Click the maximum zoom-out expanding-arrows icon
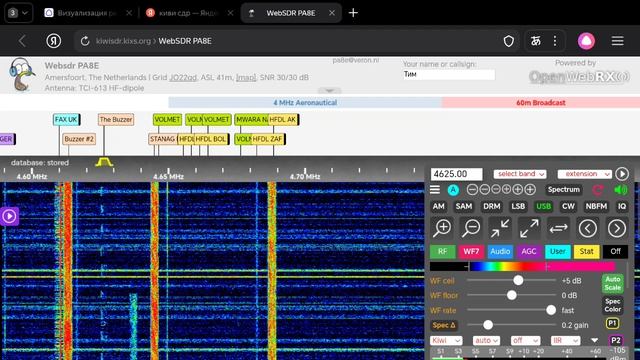The width and height of the screenshot is (640, 360). click(529, 228)
